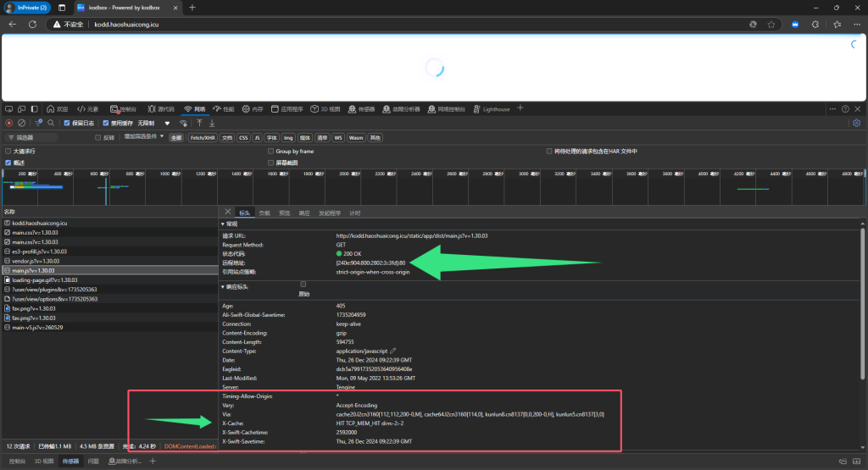Close the request details pane
868x470 pixels.
click(x=226, y=213)
